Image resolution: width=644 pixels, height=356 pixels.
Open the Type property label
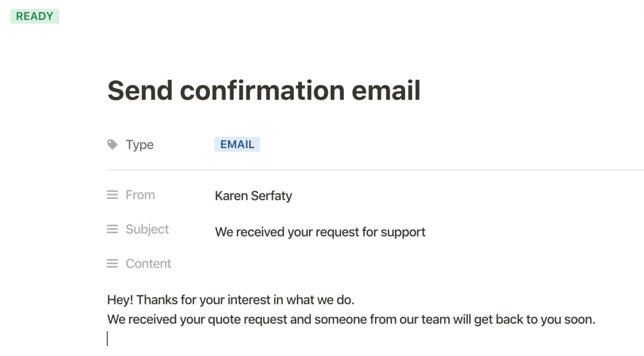[x=139, y=145]
